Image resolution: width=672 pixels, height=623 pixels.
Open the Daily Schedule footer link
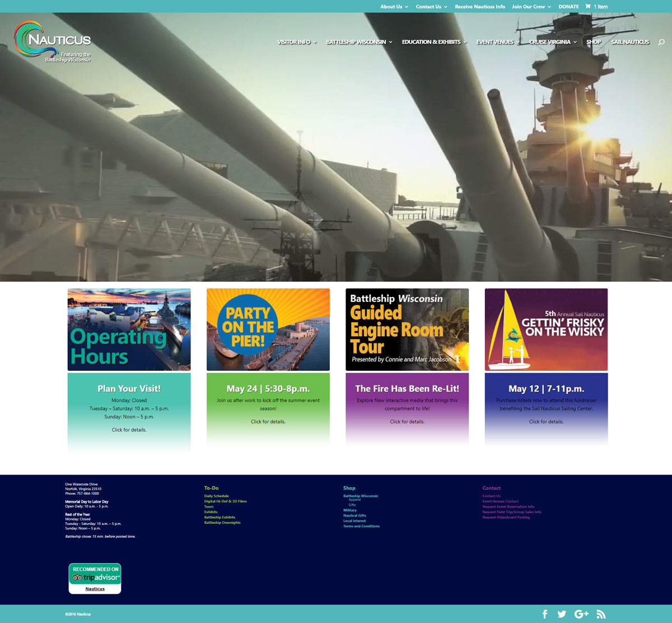pyautogui.click(x=216, y=496)
